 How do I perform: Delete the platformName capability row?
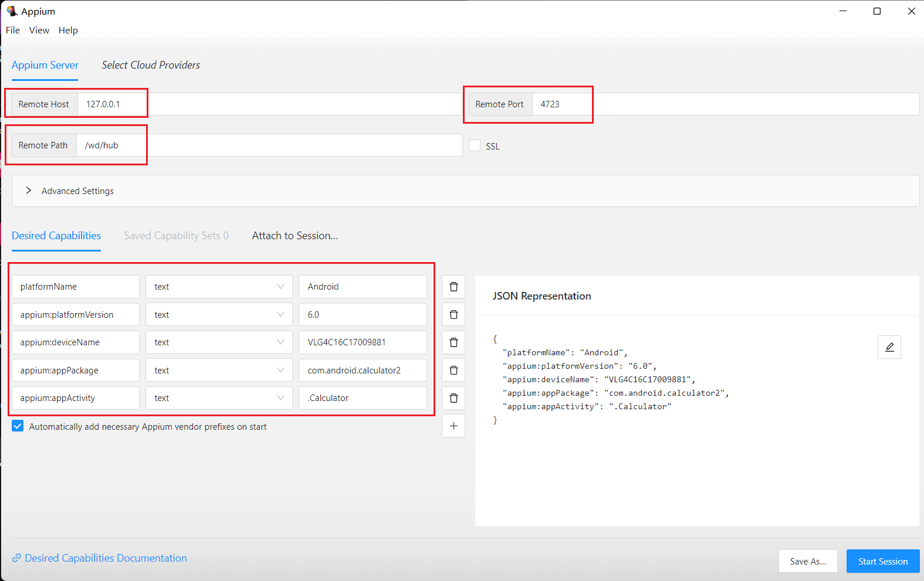click(453, 287)
